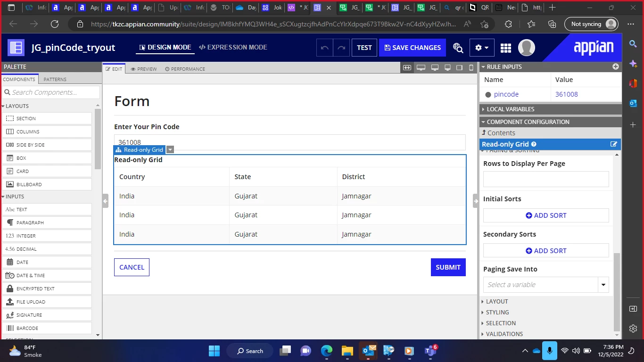Click the redo arrow in the header
This screenshot has width=644, height=362.
(341, 48)
